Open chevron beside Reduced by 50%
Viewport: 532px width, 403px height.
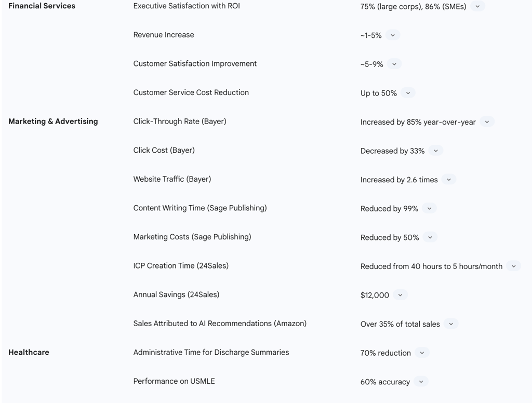[430, 237]
